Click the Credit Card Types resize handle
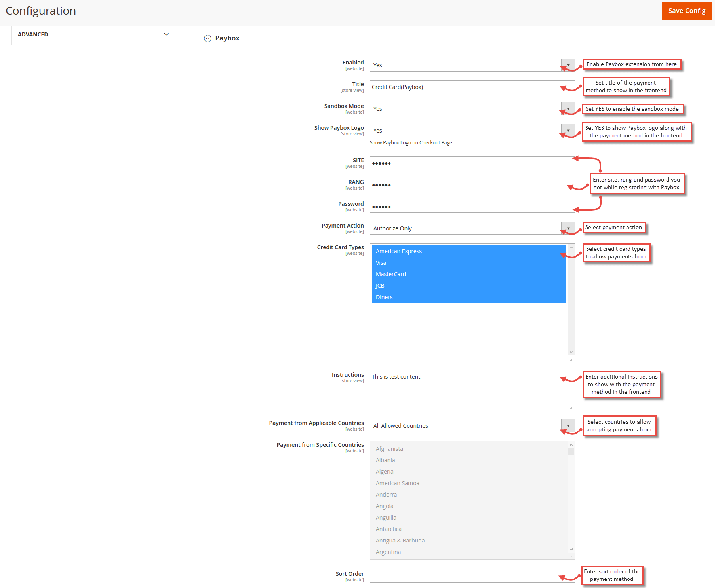718x588 pixels. pos(572,359)
